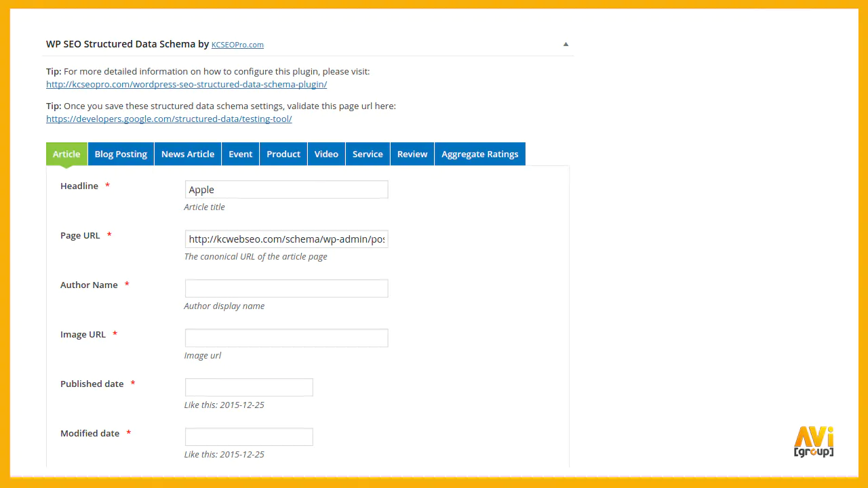Click the 'Author Name' field label
The height and width of the screenshot is (488, 868).
tap(89, 285)
